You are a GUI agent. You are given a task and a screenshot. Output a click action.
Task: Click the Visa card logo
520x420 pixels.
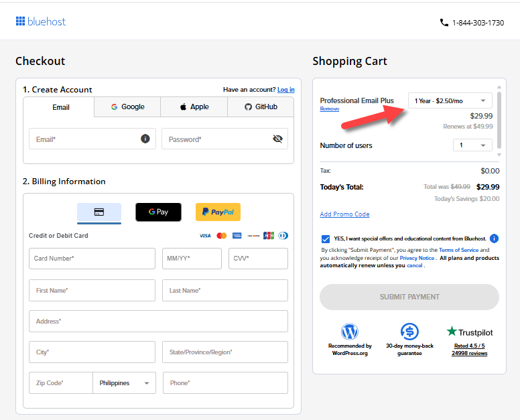(x=205, y=236)
